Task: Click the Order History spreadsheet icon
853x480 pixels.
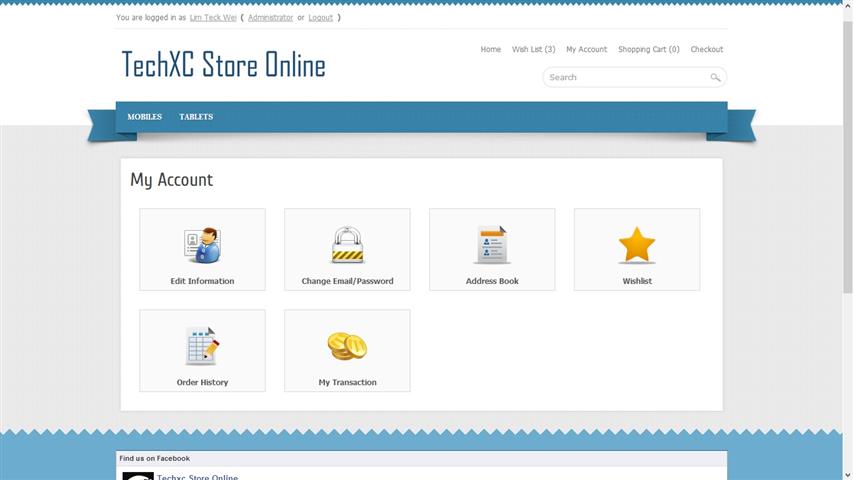Action: 202,346
